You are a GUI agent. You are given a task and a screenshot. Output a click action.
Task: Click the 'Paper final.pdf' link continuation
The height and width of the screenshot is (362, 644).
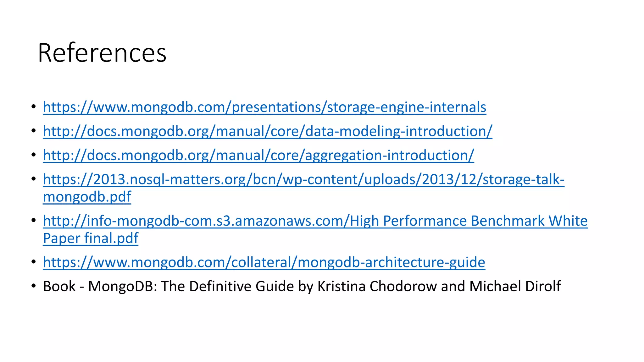(91, 239)
